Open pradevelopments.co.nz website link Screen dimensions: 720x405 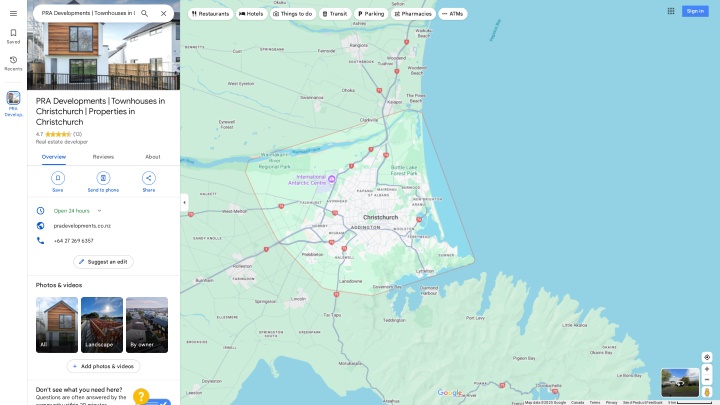click(82, 226)
